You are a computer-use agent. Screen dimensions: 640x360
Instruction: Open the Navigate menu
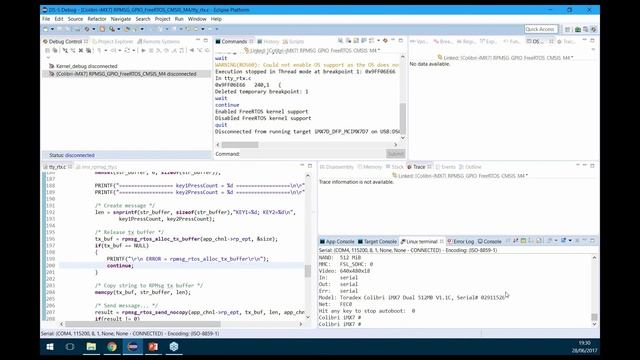coord(121,19)
